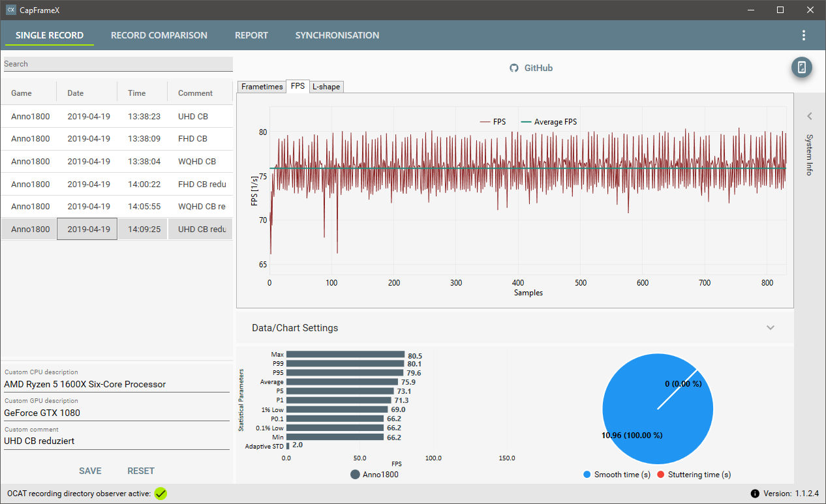Click the CapFrameX app logo icon

coord(10,10)
